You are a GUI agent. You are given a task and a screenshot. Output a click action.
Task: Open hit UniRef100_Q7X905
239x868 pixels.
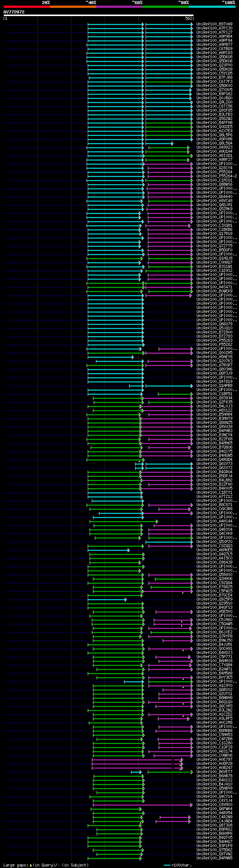coord(214,90)
